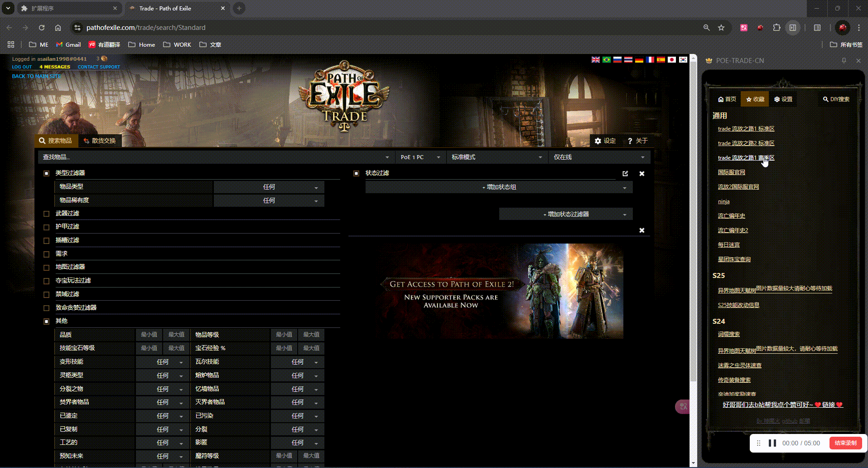Select the French language flag

coord(650,60)
